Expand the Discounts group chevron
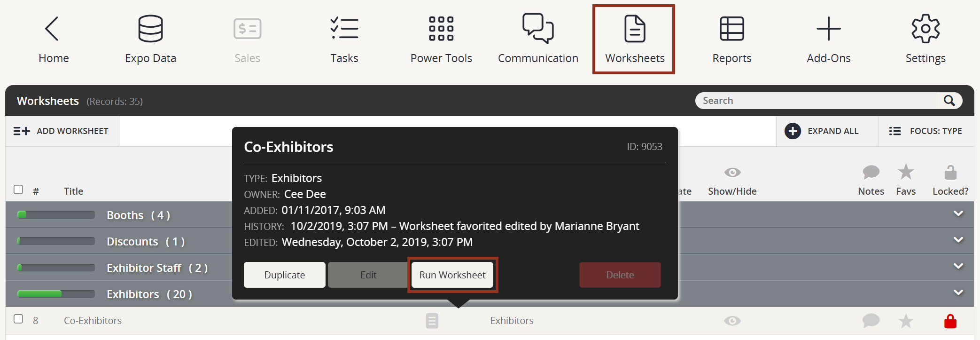The height and width of the screenshot is (340, 980). pos(958,240)
